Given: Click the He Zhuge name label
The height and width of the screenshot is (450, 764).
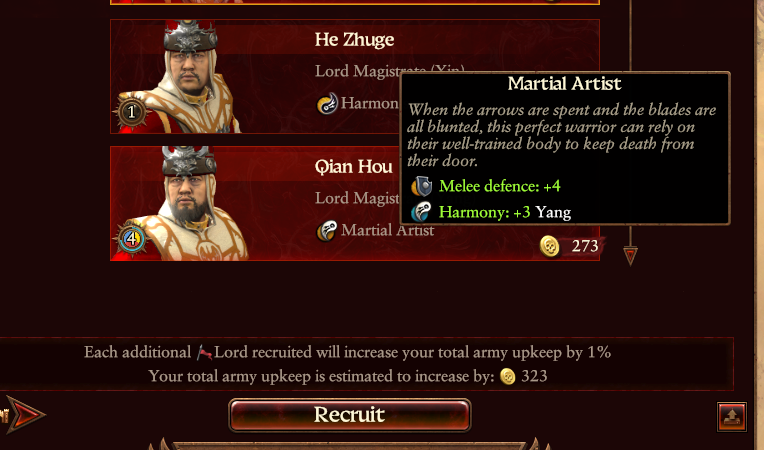Looking at the screenshot, I should (354, 40).
